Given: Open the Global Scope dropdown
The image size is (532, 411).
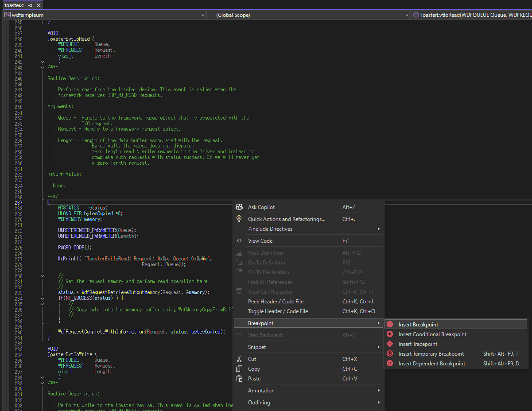Looking at the screenshot, I should tap(407, 15).
